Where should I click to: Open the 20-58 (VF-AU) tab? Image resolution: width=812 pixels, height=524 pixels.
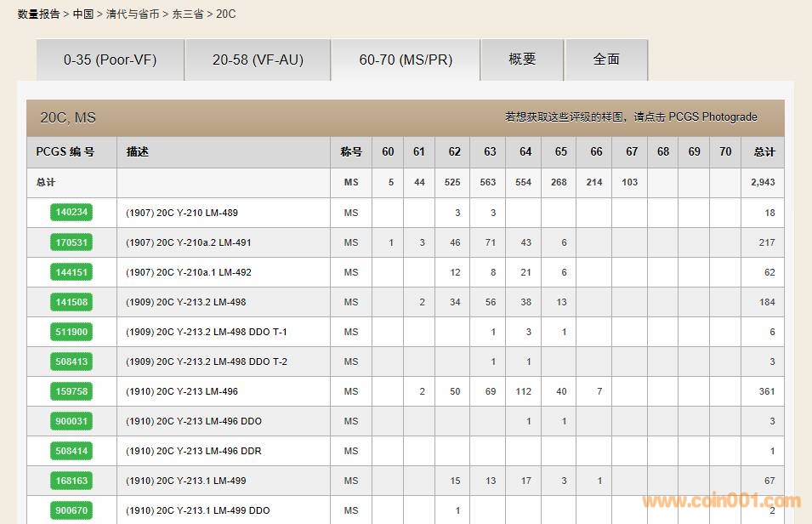pyautogui.click(x=258, y=60)
